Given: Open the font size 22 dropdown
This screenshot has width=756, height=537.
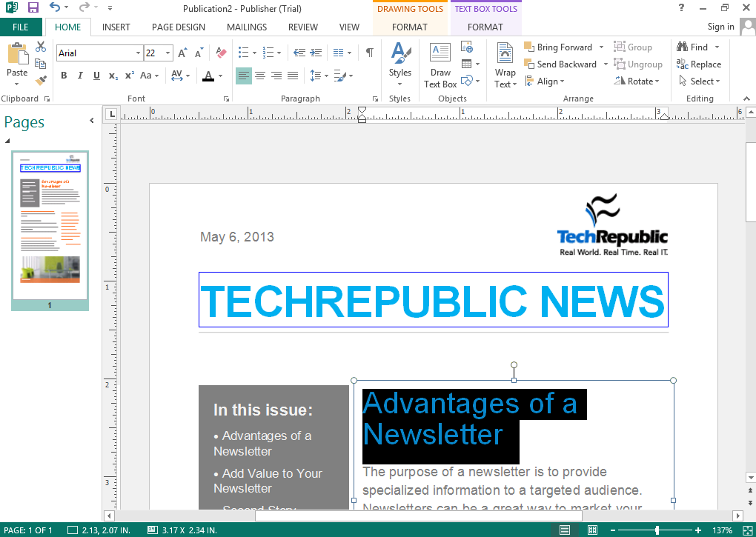Looking at the screenshot, I should [x=168, y=53].
